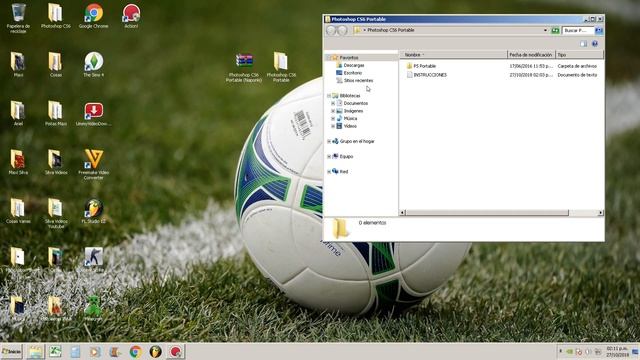This screenshot has height=360, width=640.
Task: Open the Inicio start button
Action: point(11,351)
